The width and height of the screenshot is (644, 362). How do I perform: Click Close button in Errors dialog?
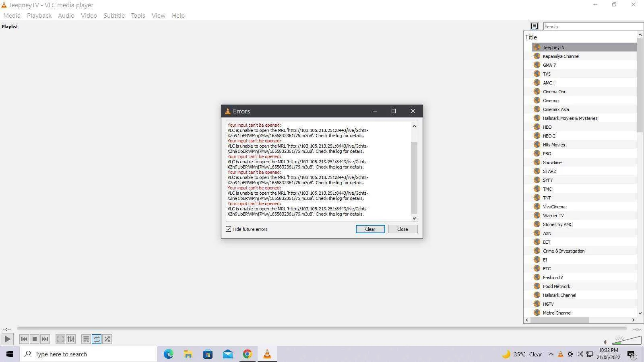click(x=402, y=229)
